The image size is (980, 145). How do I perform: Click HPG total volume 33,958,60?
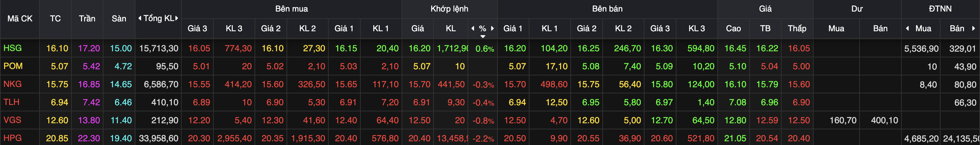coord(159,138)
